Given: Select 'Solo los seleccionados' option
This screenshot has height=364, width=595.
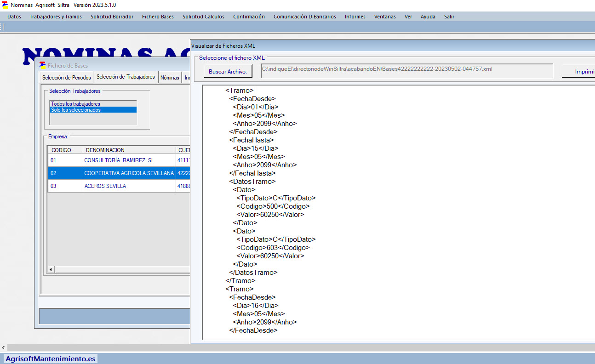Looking at the screenshot, I should pyautogui.click(x=93, y=110).
